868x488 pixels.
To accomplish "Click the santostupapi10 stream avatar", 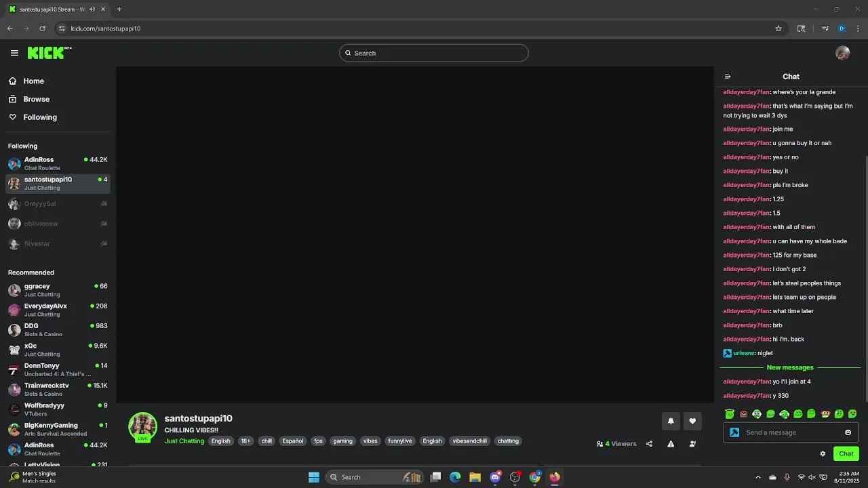I will 142,427.
